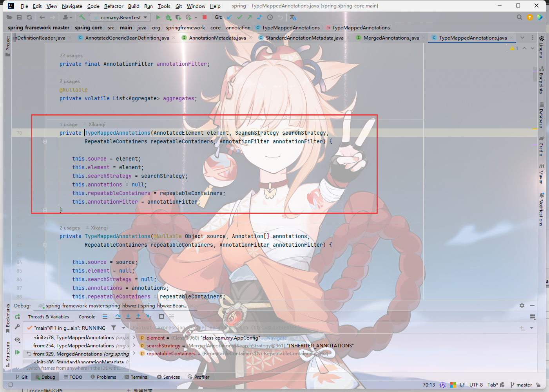Open the Refactor menu
Viewport: 549px width, 392px height.
[x=114, y=6]
